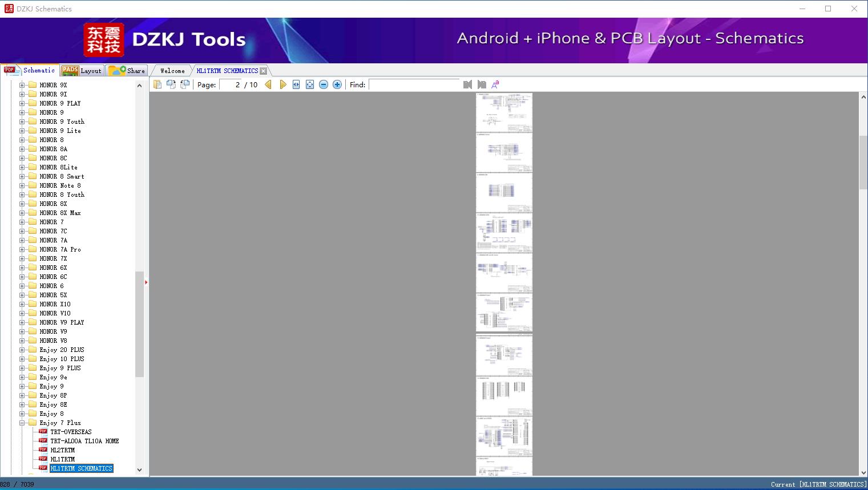Select the HONOR 5X tree row
Screen dimensions: 868x490
click(x=53, y=295)
